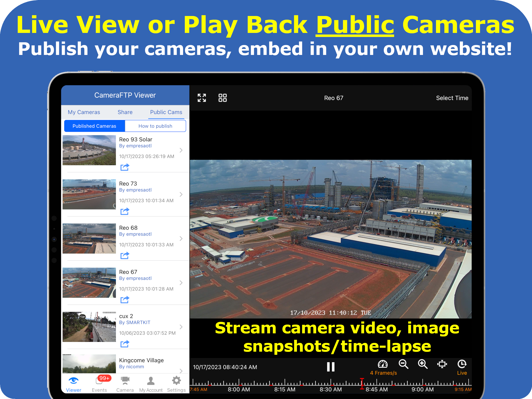
Task: Click share icon under Reo 67
Action: [x=125, y=300]
